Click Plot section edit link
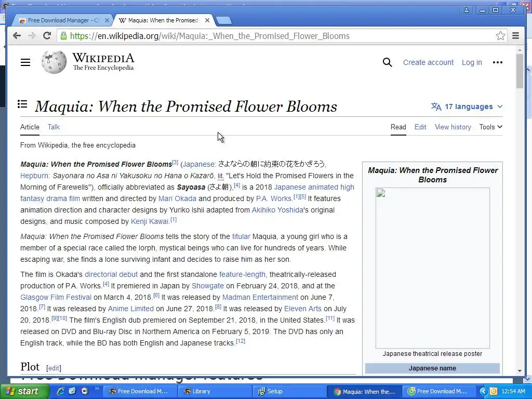The width and height of the screenshot is (532, 399). (54, 368)
